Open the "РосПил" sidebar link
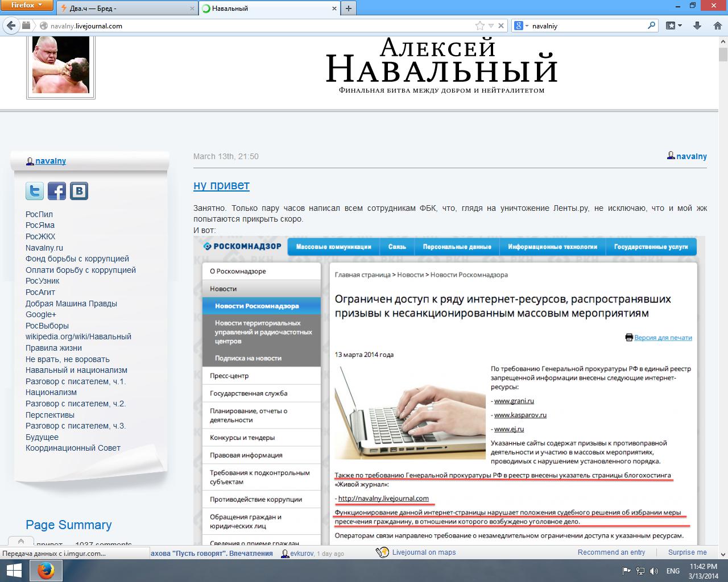The image size is (728, 582). point(39,214)
